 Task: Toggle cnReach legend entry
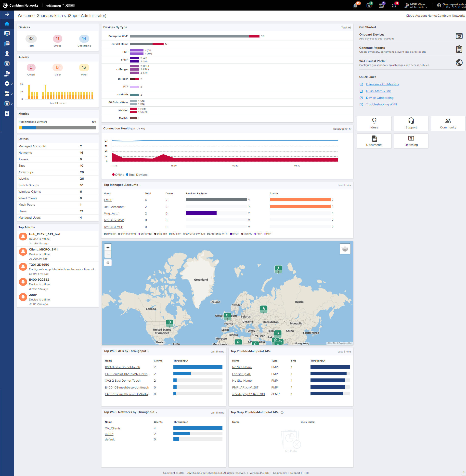(160, 234)
